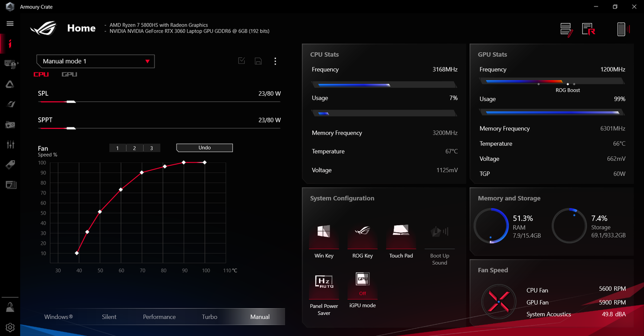Open the Home info sidebar icon
The image size is (644, 336).
(10, 43)
